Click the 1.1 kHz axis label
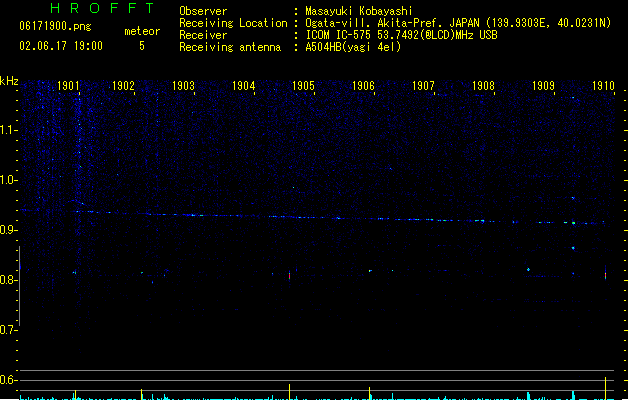Image resolution: width=629 pixels, height=400 pixels. click(8, 130)
